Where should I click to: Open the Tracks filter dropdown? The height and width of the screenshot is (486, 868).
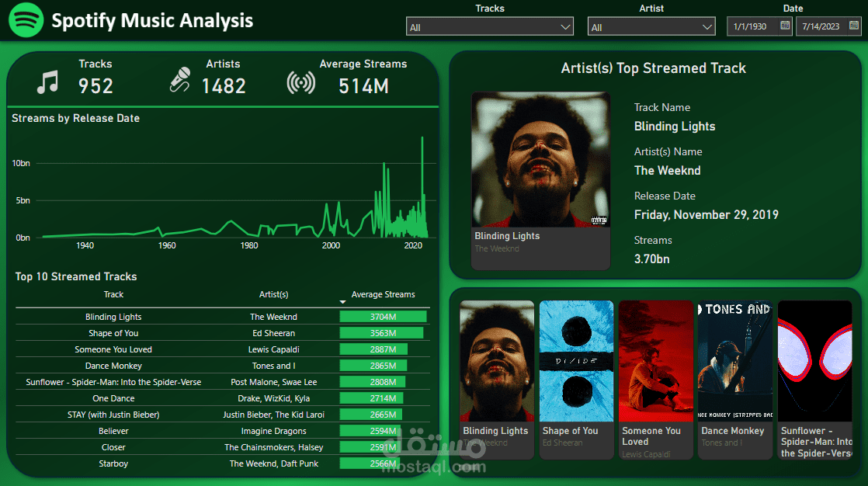point(490,26)
